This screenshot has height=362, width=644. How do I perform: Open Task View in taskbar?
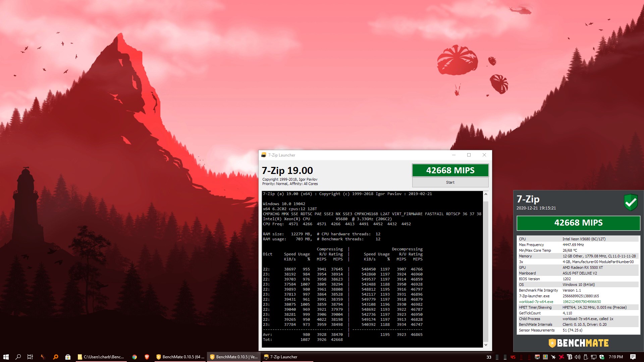30,357
